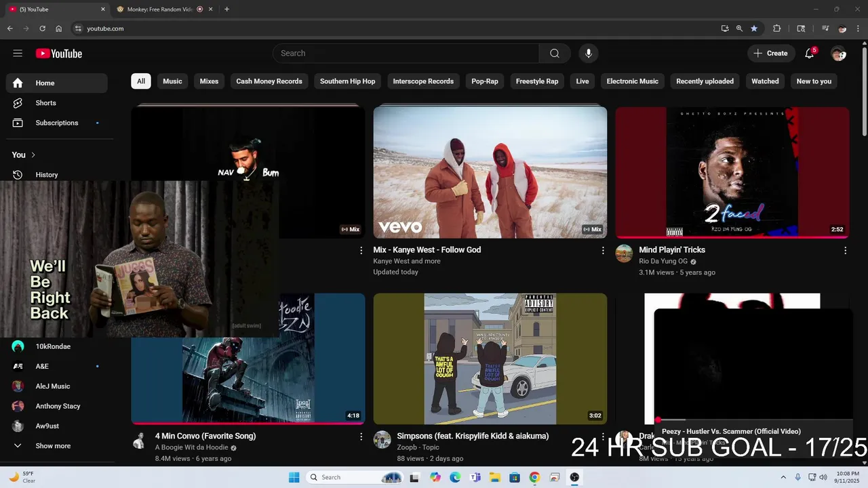
Task: Select New to you chip
Action: click(814, 81)
